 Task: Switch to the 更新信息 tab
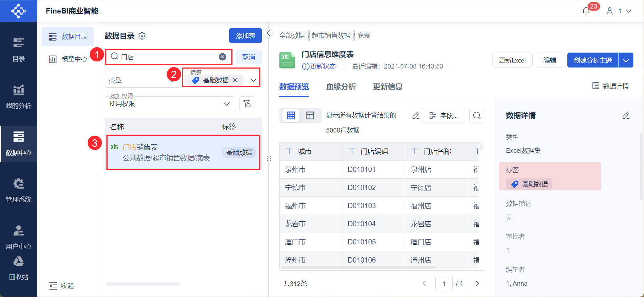388,87
